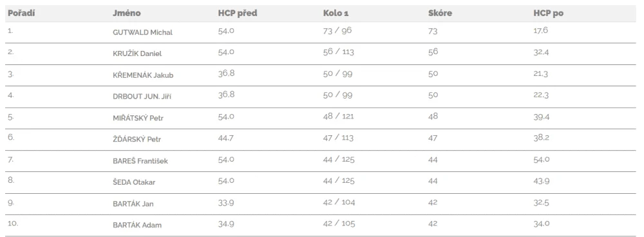Click the Jméno column header
The height and width of the screenshot is (237, 644).
click(126, 13)
